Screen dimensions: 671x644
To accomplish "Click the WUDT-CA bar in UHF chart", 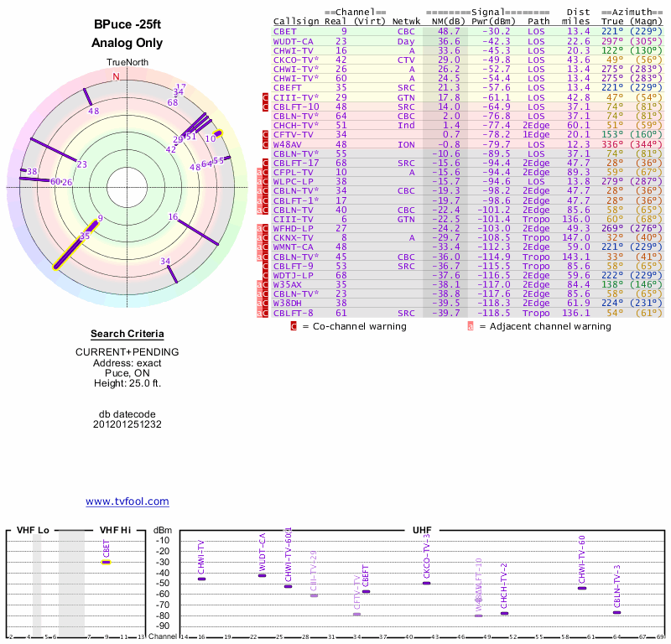I will [x=262, y=575].
